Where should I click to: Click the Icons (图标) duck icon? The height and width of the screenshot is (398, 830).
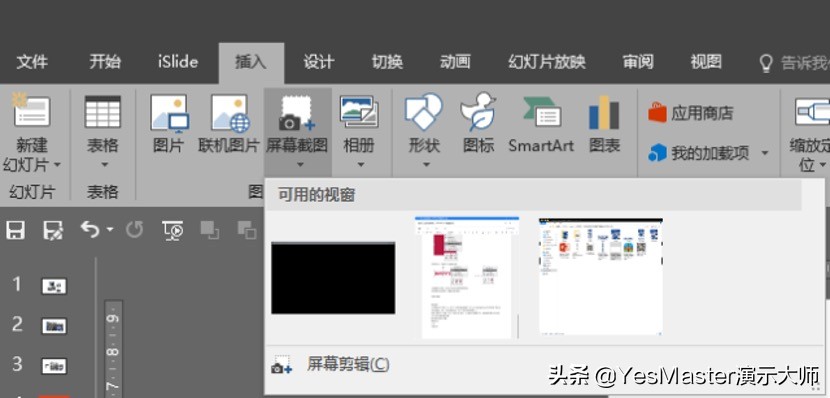pyautogui.click(x=478, y=112)
